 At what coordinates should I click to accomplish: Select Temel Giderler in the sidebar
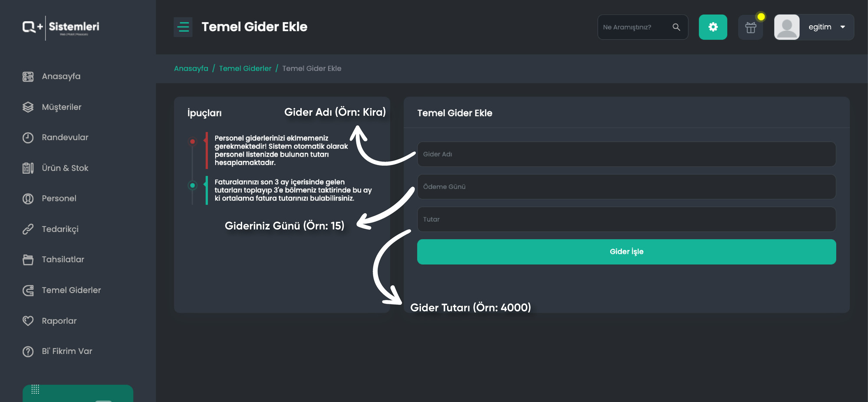point(71,290)
